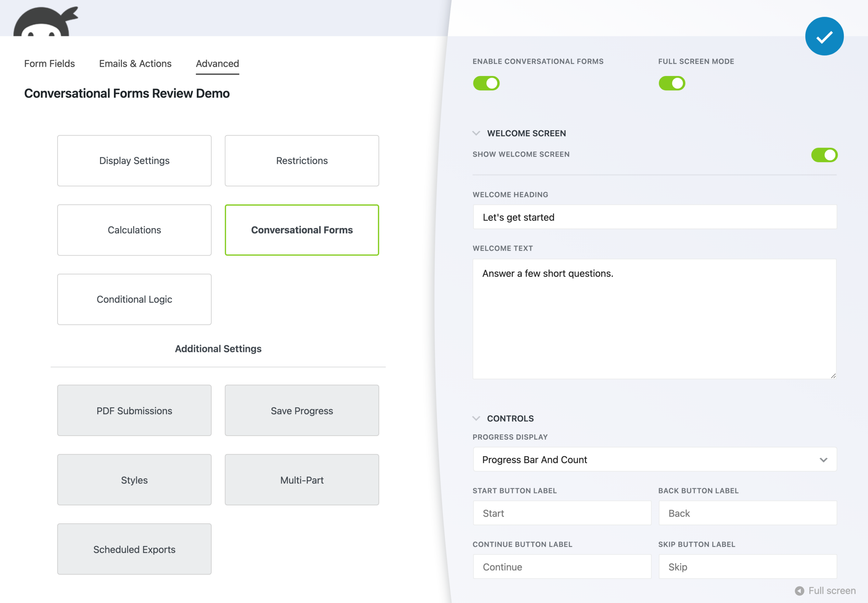The image size is (868, 603).
Task: Click the Back Button Label field
Action: (748, 513)
